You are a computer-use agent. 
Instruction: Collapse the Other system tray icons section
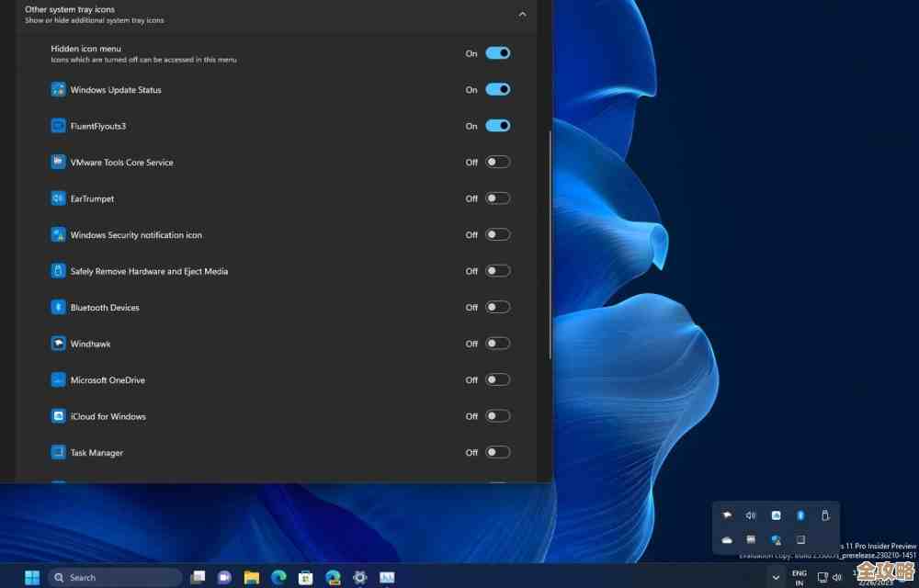click(x=522, y=14)
